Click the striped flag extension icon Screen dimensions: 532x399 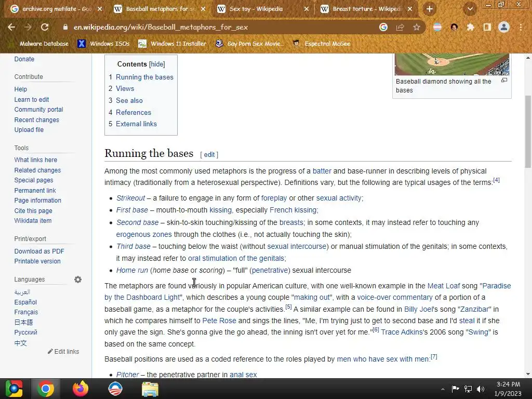pos(437,27)
